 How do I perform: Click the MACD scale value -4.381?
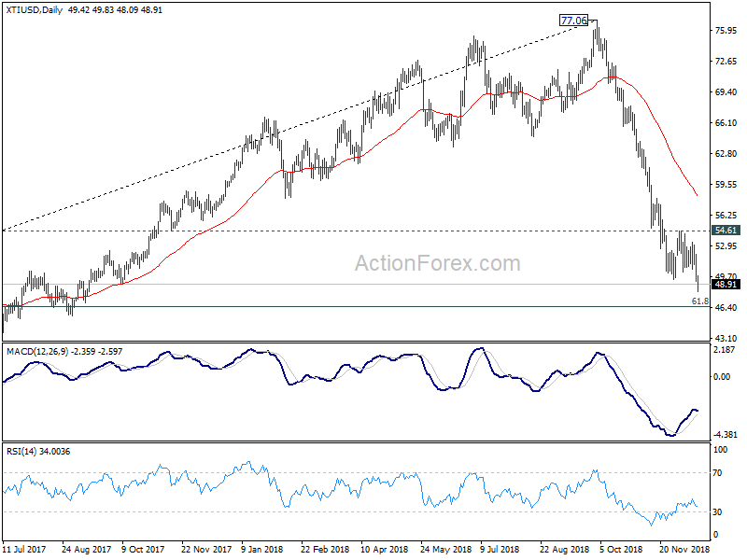tap(726, 435)
